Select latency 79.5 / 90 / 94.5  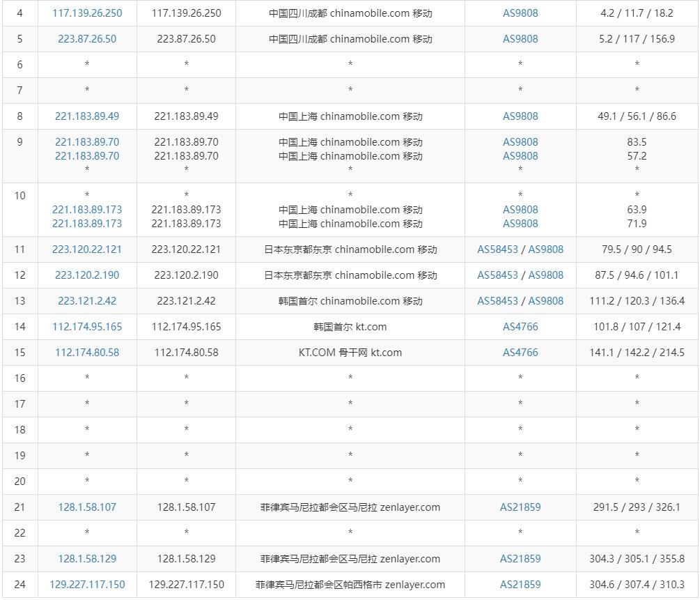[637, 249]
